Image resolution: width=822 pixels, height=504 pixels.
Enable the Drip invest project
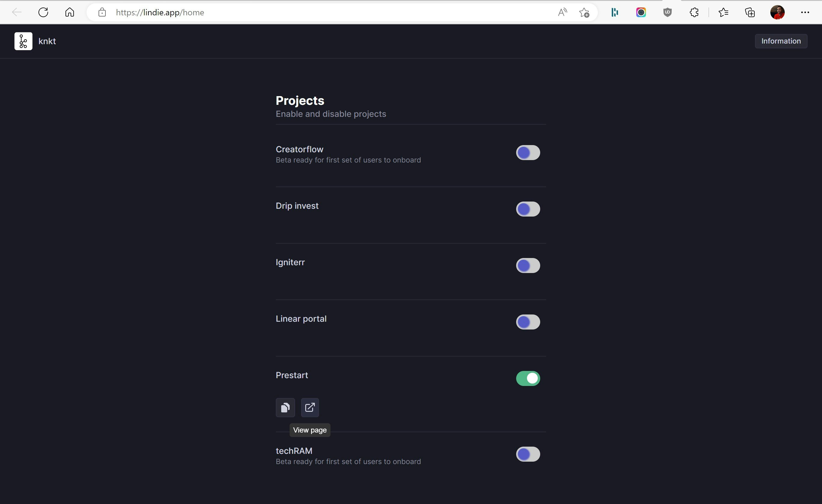click(528, 209)
